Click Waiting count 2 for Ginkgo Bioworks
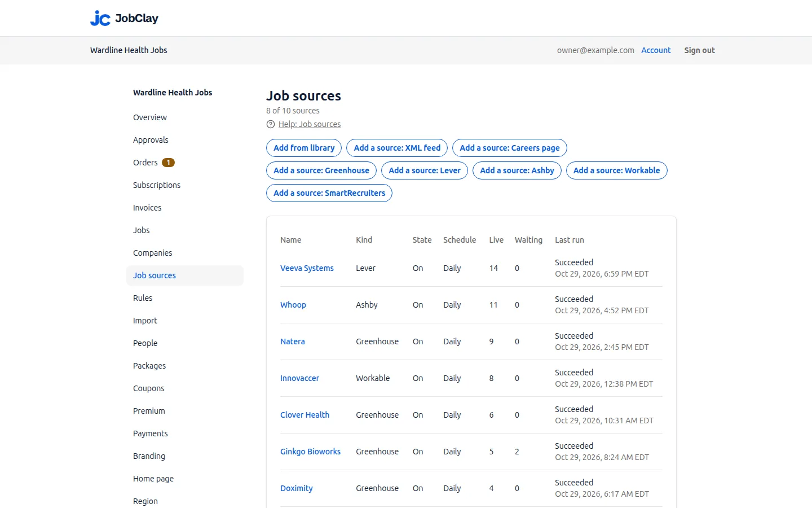This screenshot has height=508, width=812. point(517,452)
